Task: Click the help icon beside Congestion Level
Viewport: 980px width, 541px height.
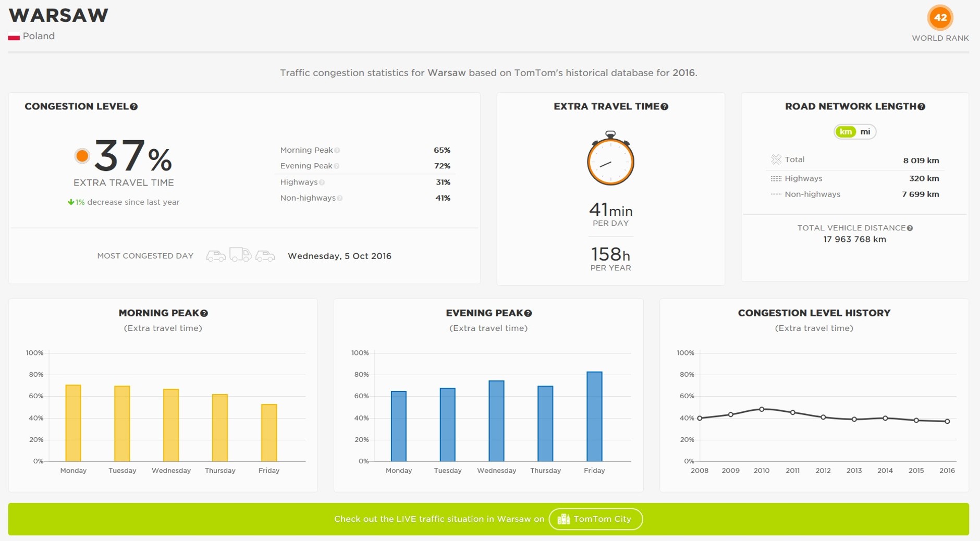Action: point(134,107)
